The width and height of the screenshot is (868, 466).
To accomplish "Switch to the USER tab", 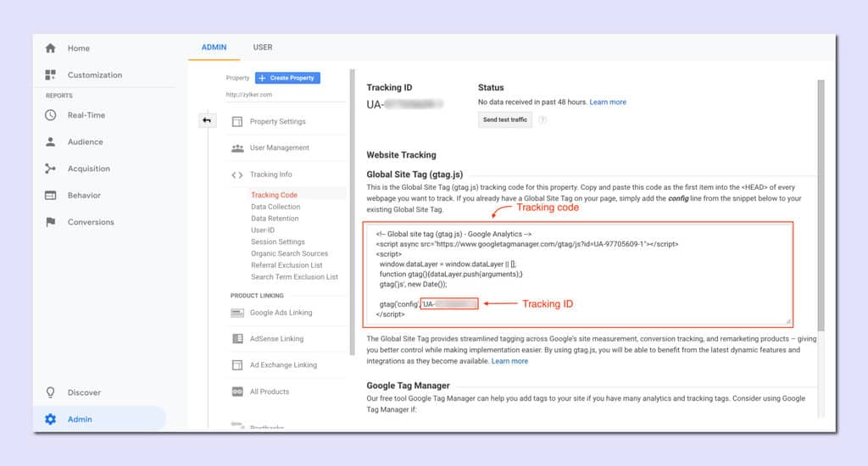I will pos(263,47).
